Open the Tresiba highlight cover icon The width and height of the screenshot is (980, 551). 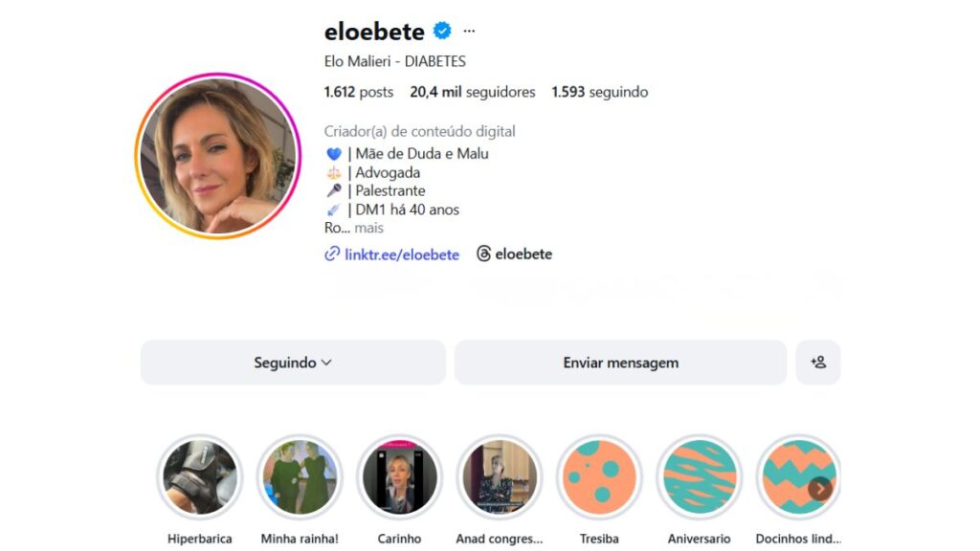point(599,477)
